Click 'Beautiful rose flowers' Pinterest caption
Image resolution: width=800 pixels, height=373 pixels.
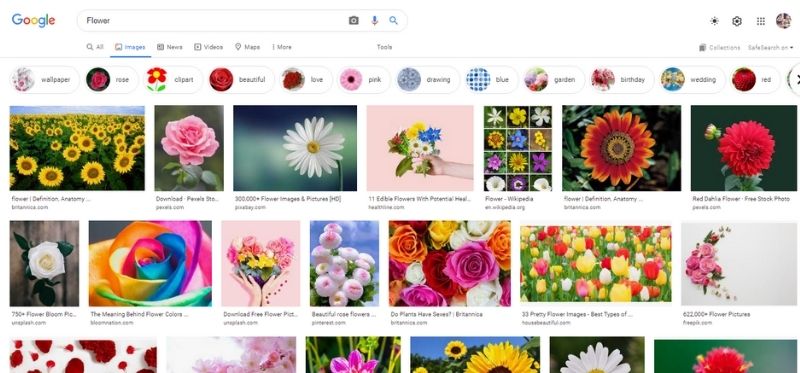tap(343, 314)
